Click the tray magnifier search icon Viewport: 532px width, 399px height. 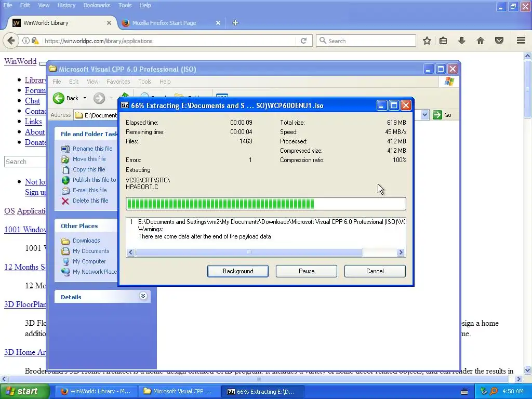[x=494, y=392]
